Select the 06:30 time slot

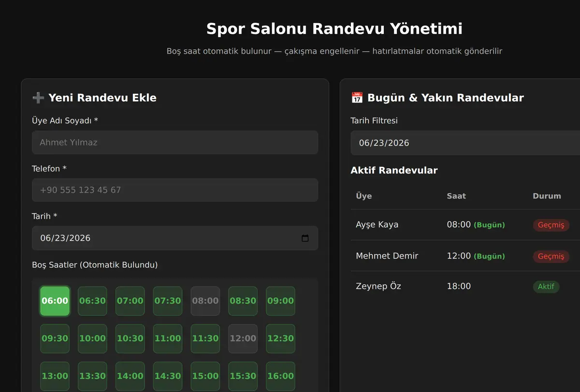[x=92, y=301]
